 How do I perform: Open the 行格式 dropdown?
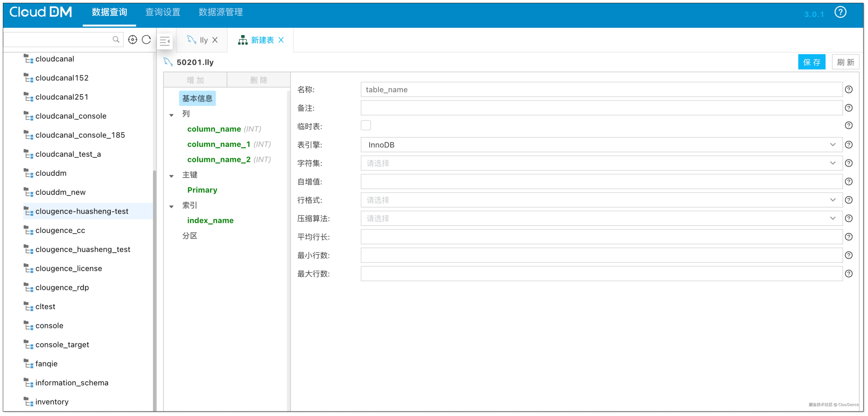click(x=601, y=200)
